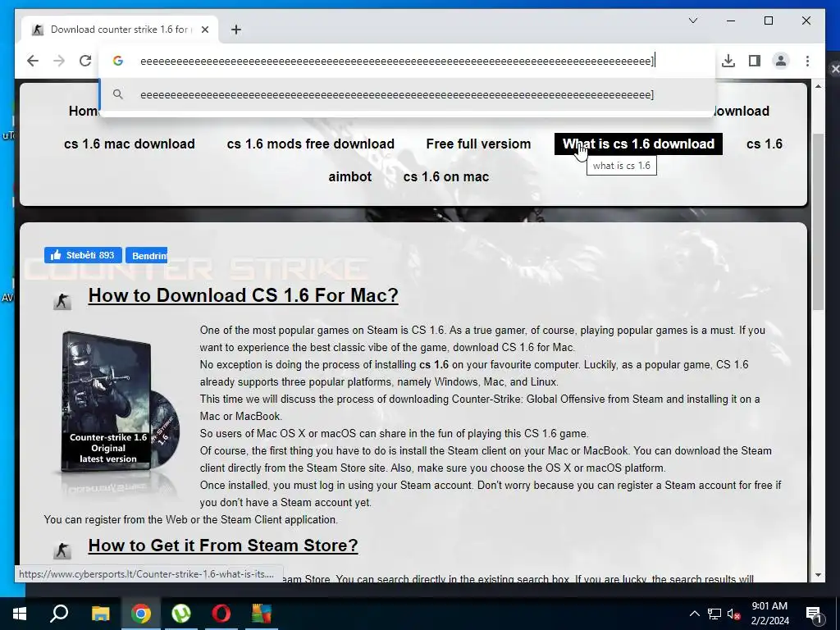Open How to Get it From Steam Store heading
840x630 pixels.
pyautogui.click(x=223, y=545)
